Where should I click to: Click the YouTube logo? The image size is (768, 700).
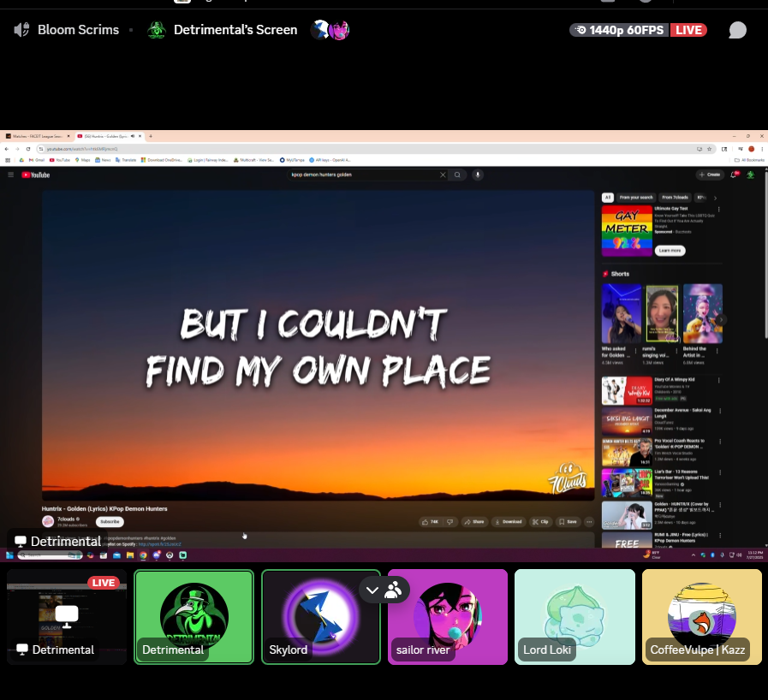click(36, 175)
